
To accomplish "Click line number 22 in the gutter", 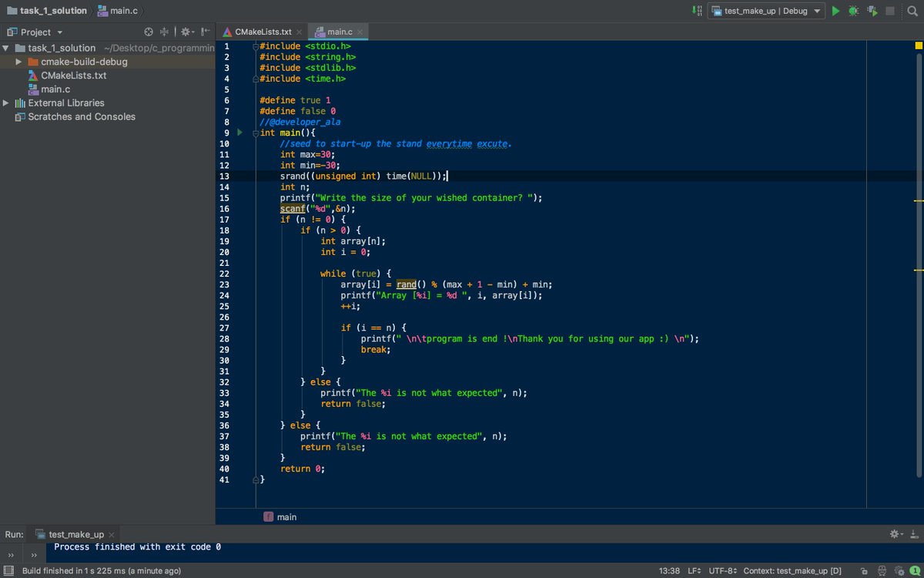I will [x=224, y=274].
